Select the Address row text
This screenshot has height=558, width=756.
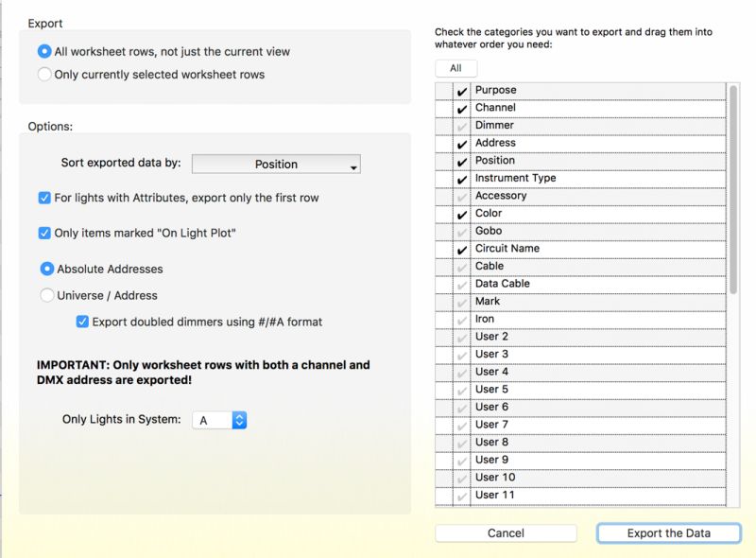point(495,143)
